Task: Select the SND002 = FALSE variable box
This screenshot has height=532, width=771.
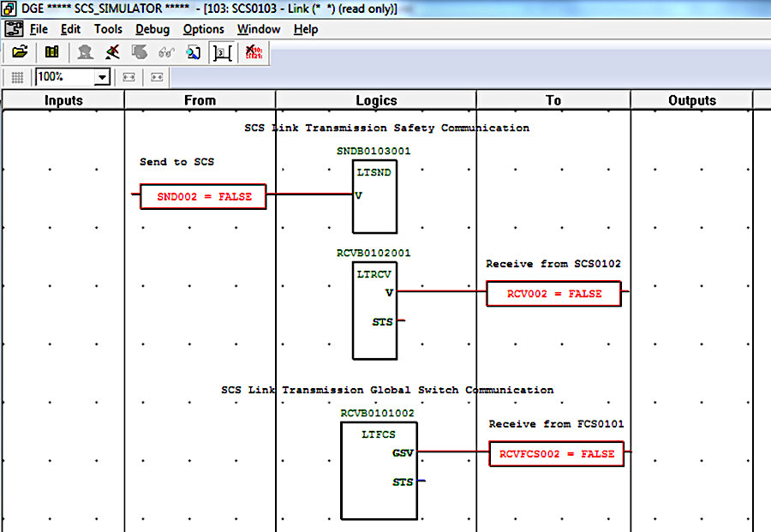Action: click(203, 197)
